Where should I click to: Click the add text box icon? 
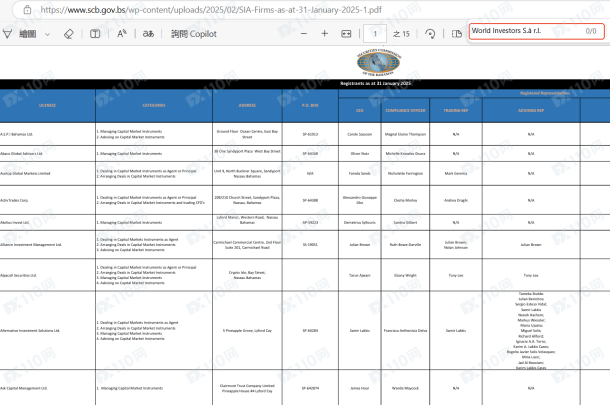point(95,34)
